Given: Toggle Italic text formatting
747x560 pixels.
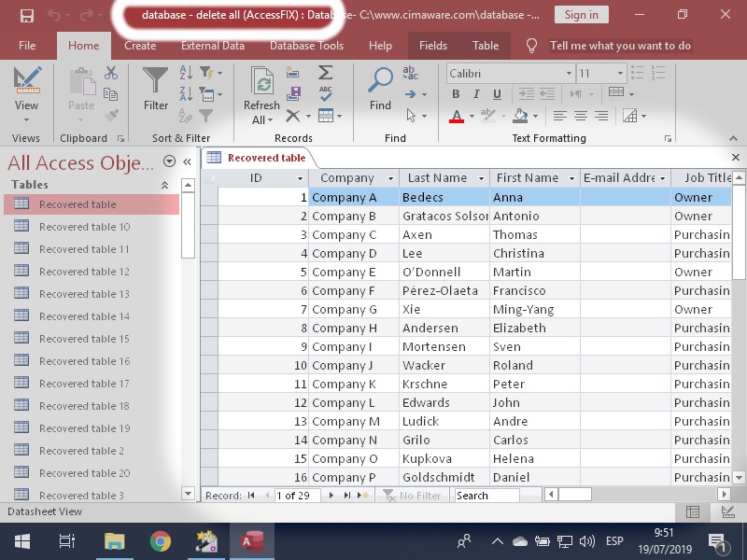Looking at the screenshot, I should pyautogui.click(x=476, y=94).
